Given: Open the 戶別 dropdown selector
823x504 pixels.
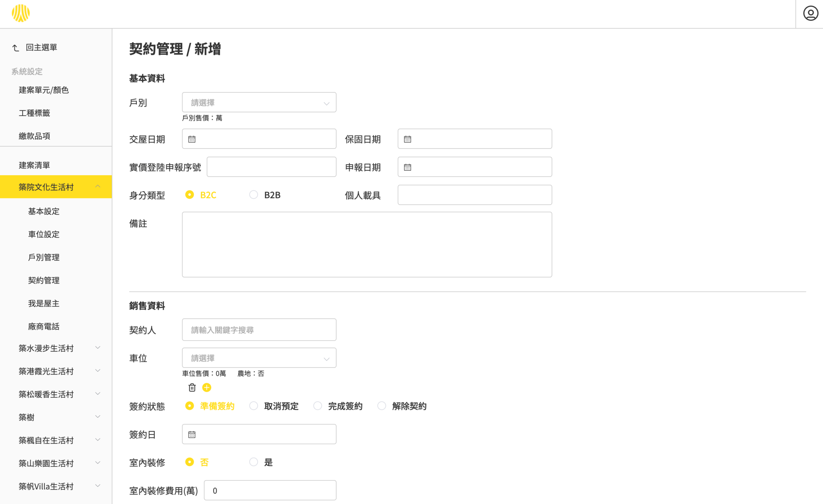Looking at the screenshot, I should point(259,103).
